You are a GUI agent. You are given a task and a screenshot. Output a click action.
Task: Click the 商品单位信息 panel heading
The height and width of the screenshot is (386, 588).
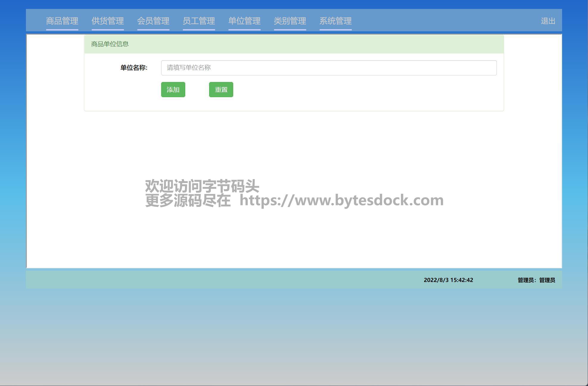[110, 44]
